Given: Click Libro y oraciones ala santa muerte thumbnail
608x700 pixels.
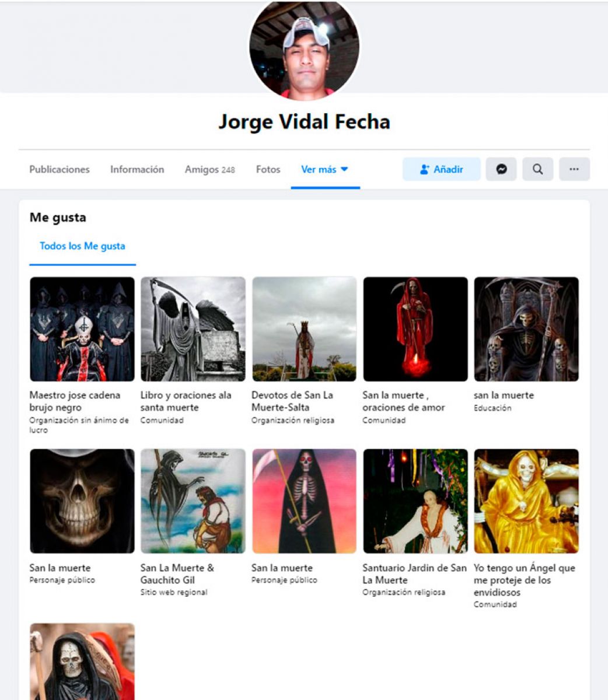Looking at the screenshot, I should [193, 329].
